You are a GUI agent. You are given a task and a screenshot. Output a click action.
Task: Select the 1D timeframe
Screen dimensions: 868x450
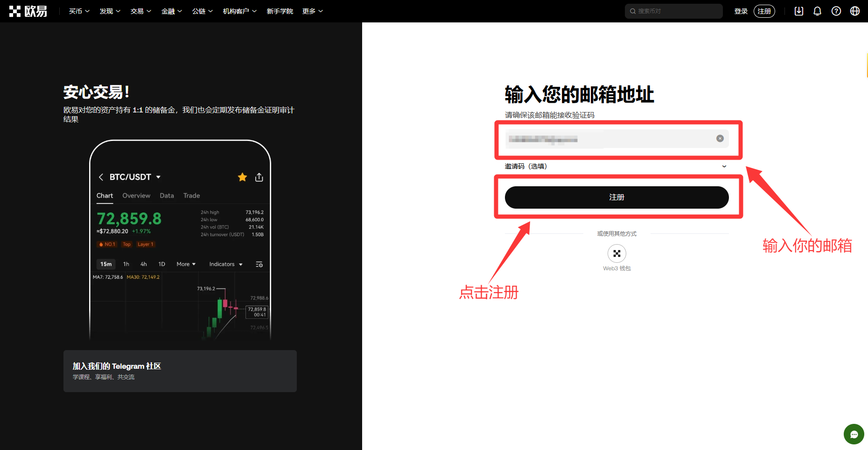[x=161, y=264]
